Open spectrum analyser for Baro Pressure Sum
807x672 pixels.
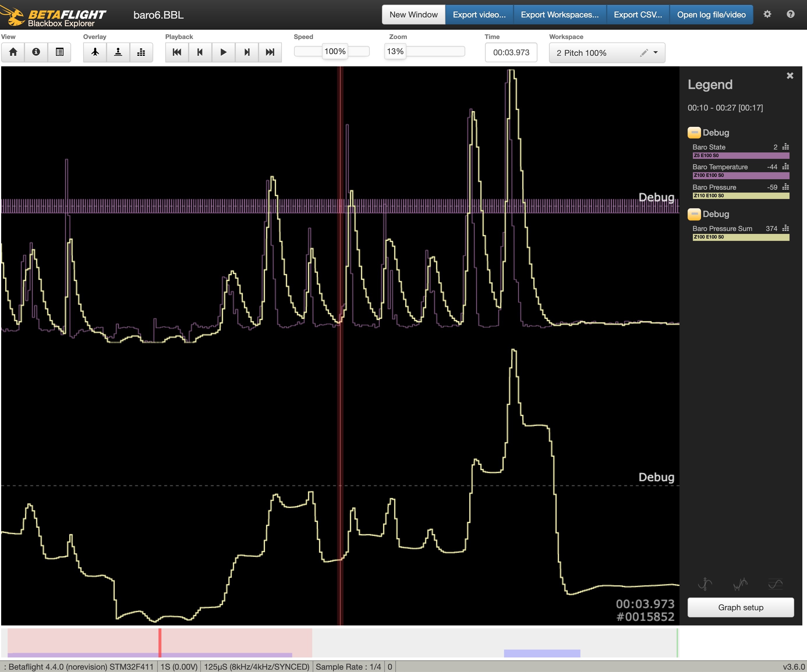click(785, 228)
